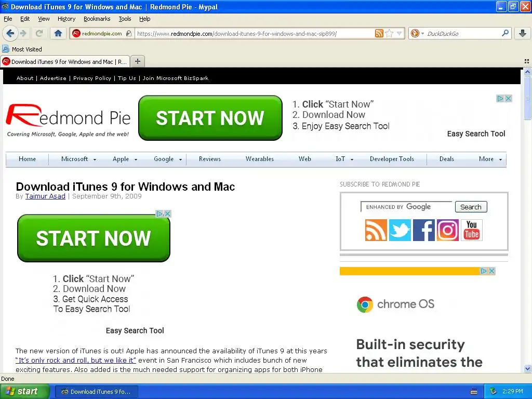This screenshot has height=399, width=532.
Task: Open the Deals navigation link
Action: 446,159
